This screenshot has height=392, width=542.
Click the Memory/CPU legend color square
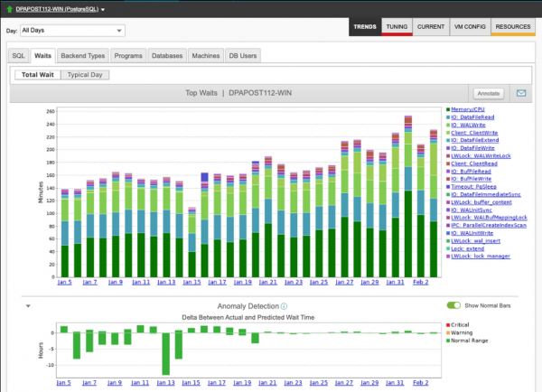(449, 110)
